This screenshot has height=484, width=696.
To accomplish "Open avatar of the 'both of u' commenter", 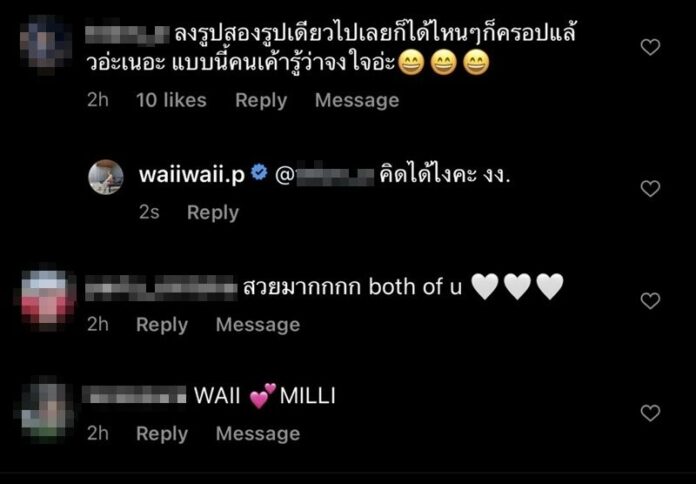I will pyautogui.click(x=47, y=297).
